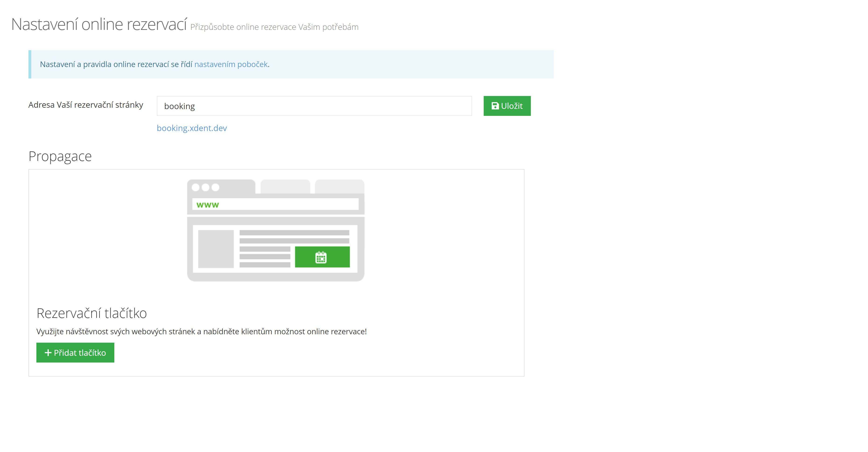Click the 'Rezervační tlačítko' heading
The image size is (868, 452).
click(x=91, y=313)
